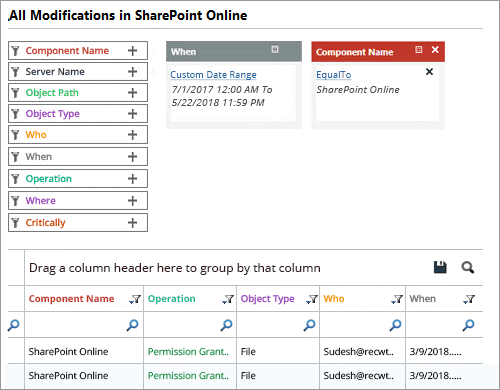The width and height of the screenshot is (500, 390).
Task: Open the Operation column filter dropdown
Action: point(228,299)
